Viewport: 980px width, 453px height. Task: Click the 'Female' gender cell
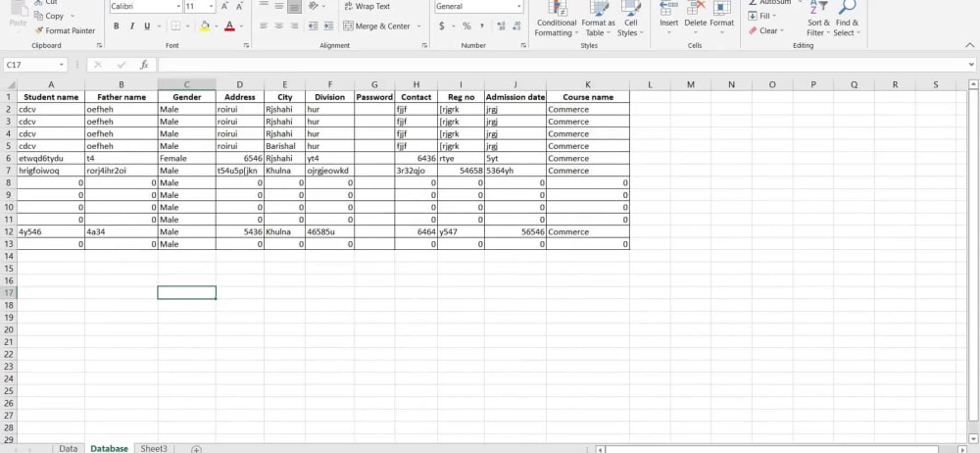click(187, 158)
